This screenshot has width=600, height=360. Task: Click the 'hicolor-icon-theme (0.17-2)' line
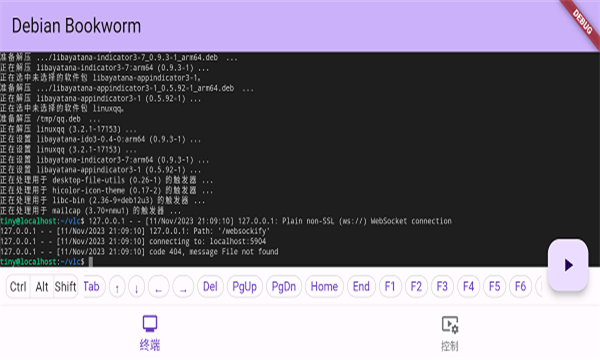(x=107, y=190)
